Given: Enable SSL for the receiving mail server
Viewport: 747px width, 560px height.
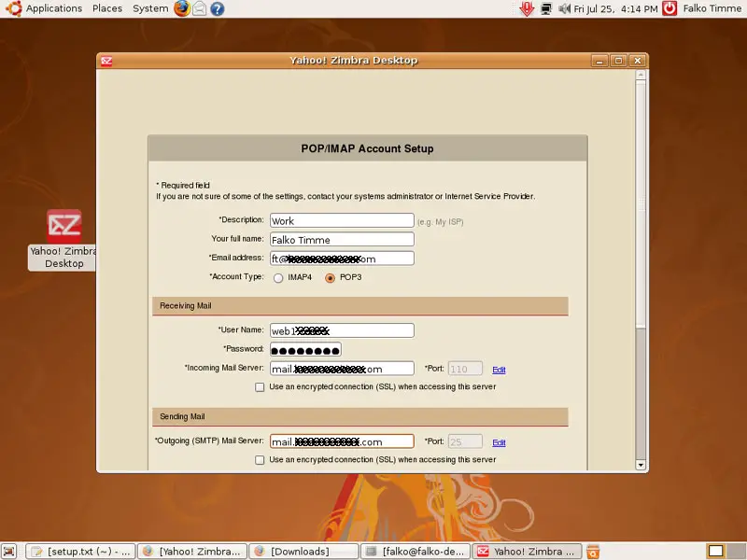Looking at the screenshot, I should [x=260, y=387].
